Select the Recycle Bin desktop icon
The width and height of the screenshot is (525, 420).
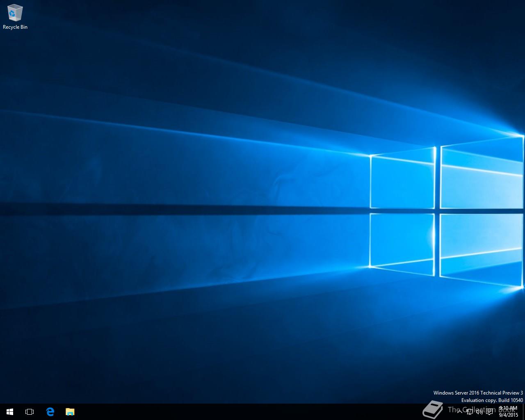[15, 16]
